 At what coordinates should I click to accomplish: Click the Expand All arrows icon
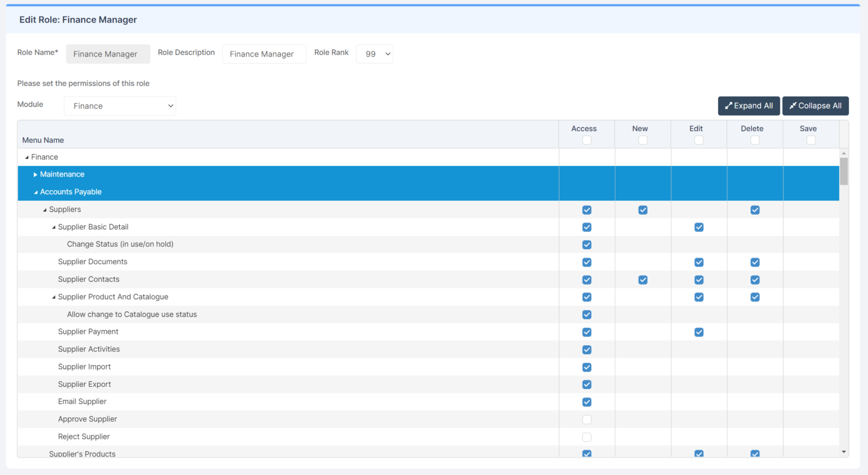(730, 106)
